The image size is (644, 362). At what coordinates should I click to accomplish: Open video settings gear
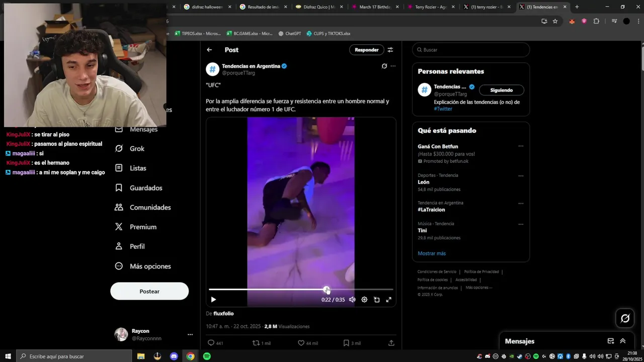364,300
